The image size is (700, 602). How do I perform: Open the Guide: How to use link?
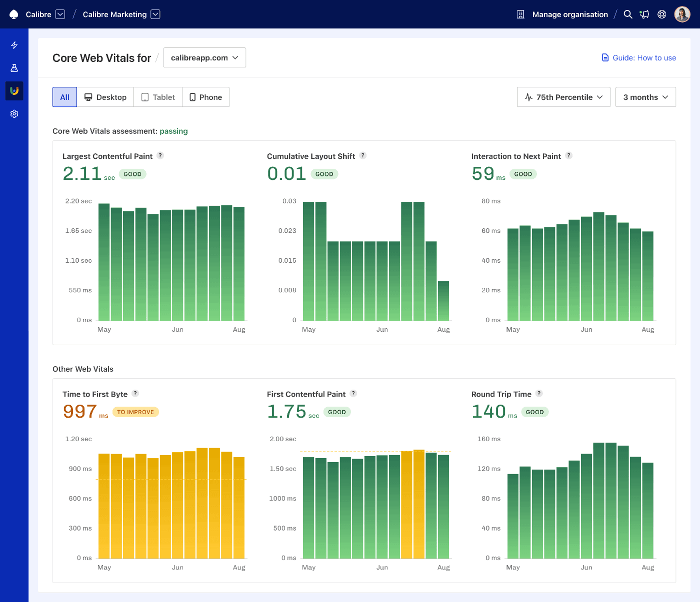[x=644, y=57]
